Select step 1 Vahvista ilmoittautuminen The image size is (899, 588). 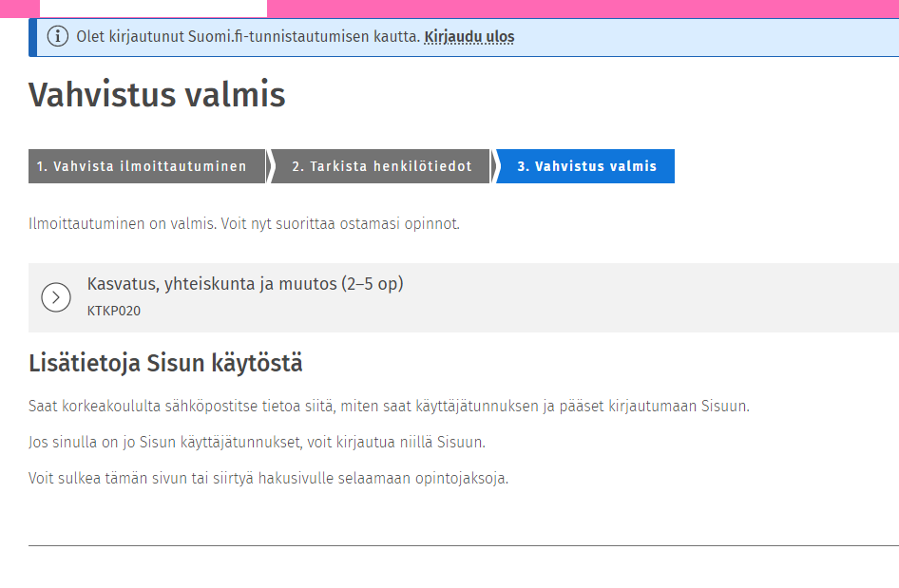click(x=146, y=166)
